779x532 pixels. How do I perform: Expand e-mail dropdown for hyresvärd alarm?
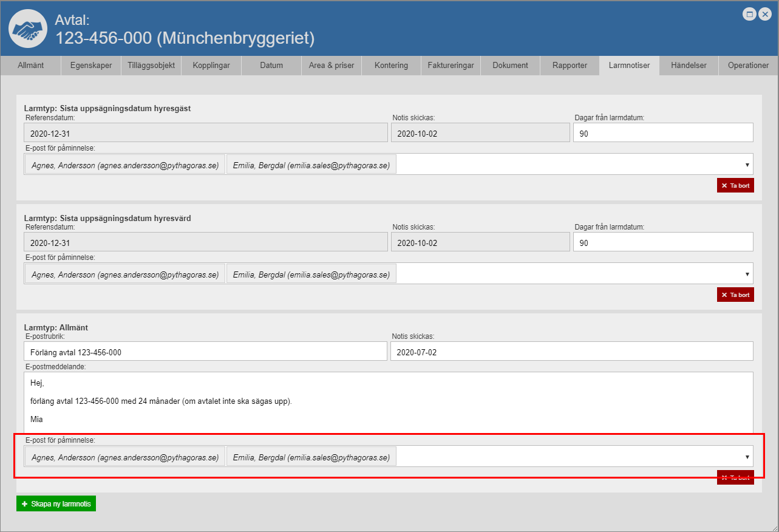[x=746, y=274]
